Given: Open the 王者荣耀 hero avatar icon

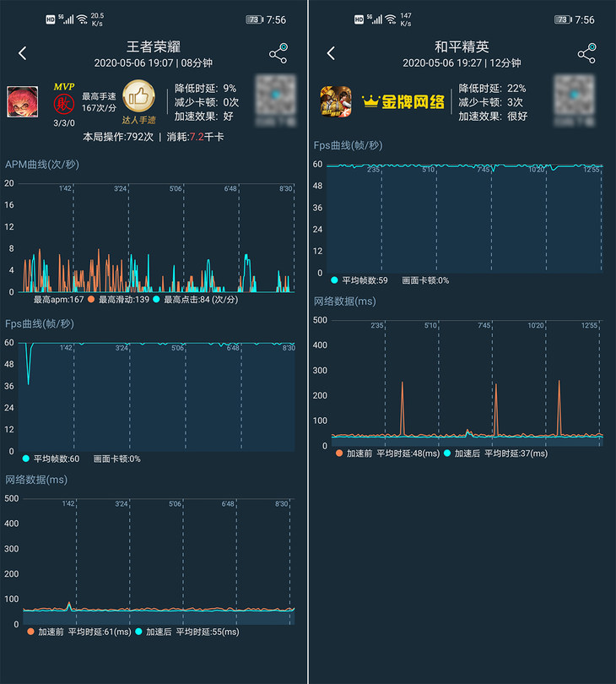Looking at the screenshot, I should tap(22, 101).
